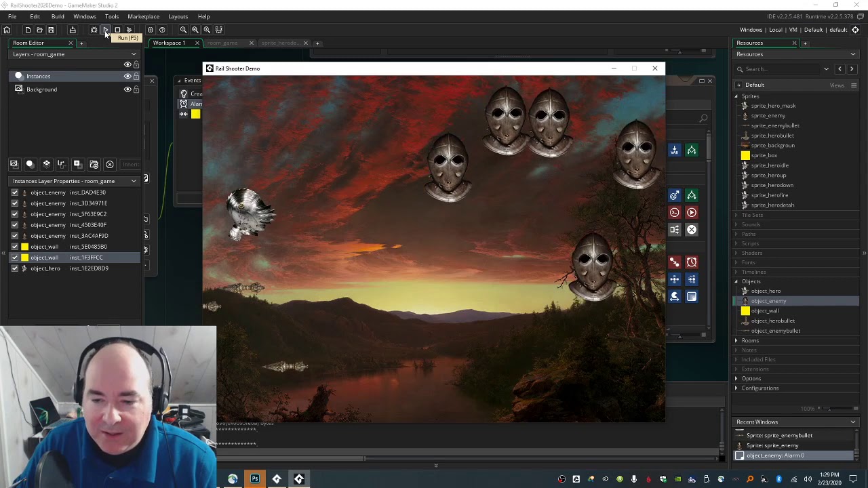868x488 pixels.
Task: Create a new background layer icon
Action: (x=14, y=164)
